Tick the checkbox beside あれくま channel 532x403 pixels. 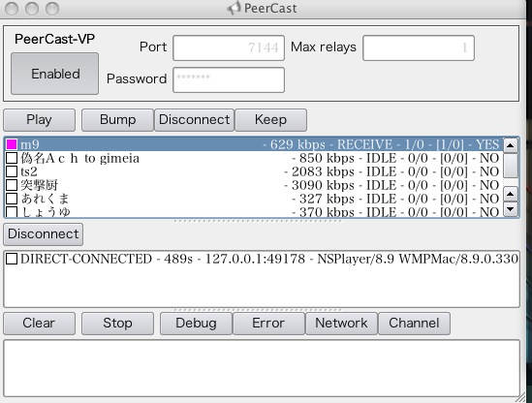[x=12, y=199]
